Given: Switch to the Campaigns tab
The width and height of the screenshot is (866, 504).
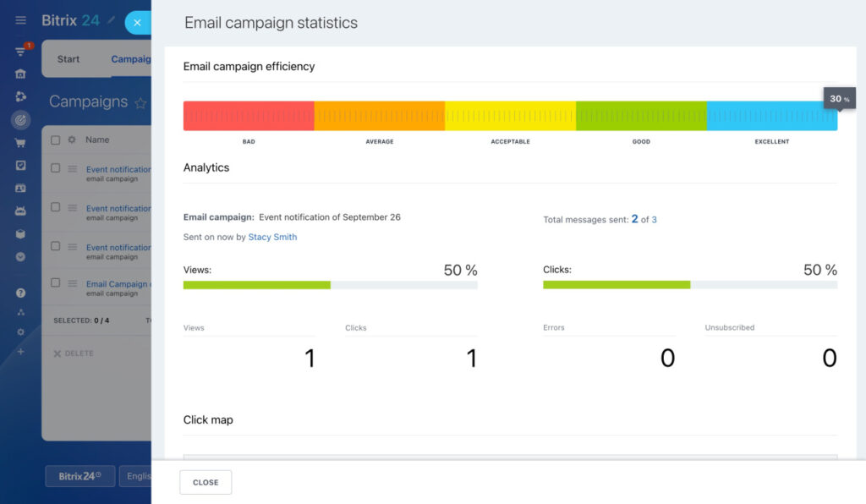Looking at the screenshot, I should click(131, 58).
